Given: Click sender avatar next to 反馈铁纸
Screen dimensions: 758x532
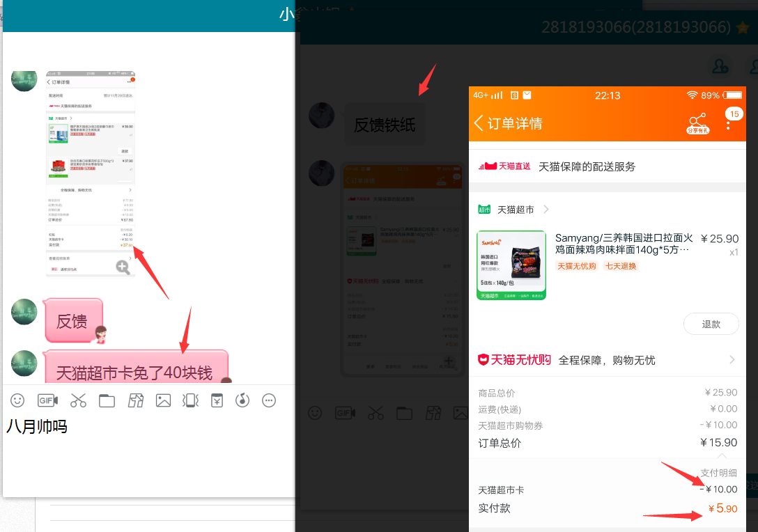Looking at the screenshot, I should tap(321, 116).
